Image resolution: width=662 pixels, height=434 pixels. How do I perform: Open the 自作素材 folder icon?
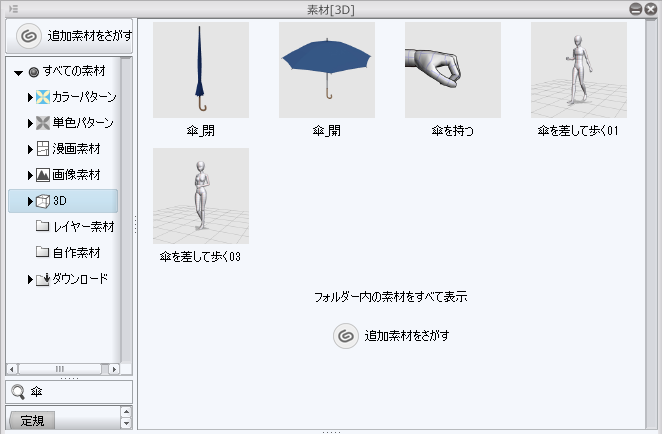pos(42,252)
